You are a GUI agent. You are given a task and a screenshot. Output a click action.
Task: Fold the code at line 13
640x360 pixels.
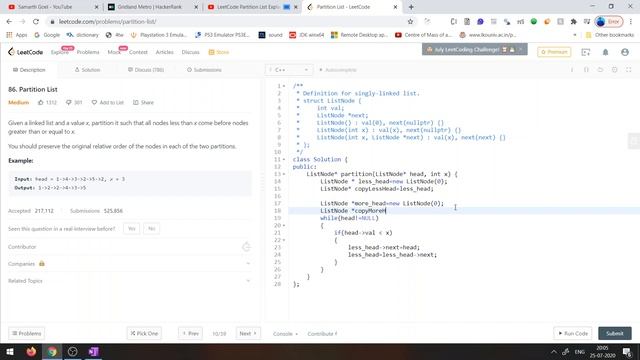(284, 174)
